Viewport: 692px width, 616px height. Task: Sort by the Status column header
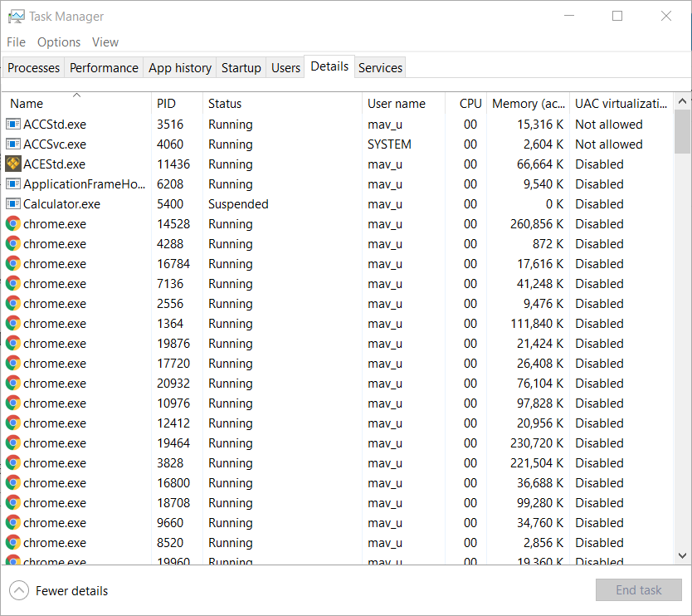tap(282, 103)
